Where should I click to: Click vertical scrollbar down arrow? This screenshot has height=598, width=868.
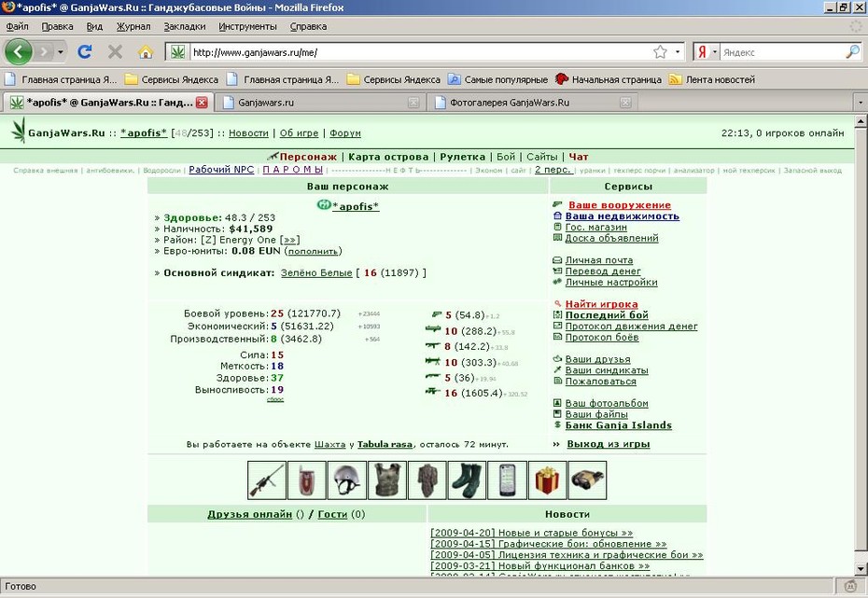coord(861,569)
